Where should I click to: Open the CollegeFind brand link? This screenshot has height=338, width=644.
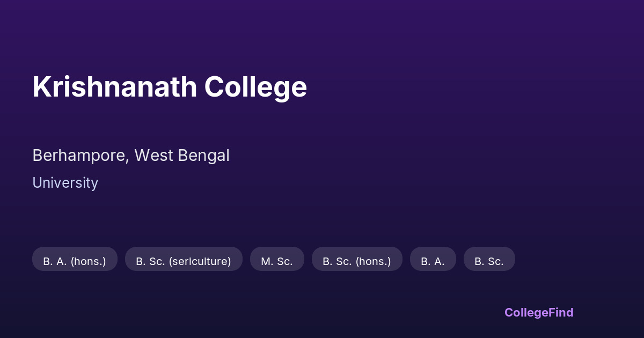pyautogui.click(x=539, y=312)
